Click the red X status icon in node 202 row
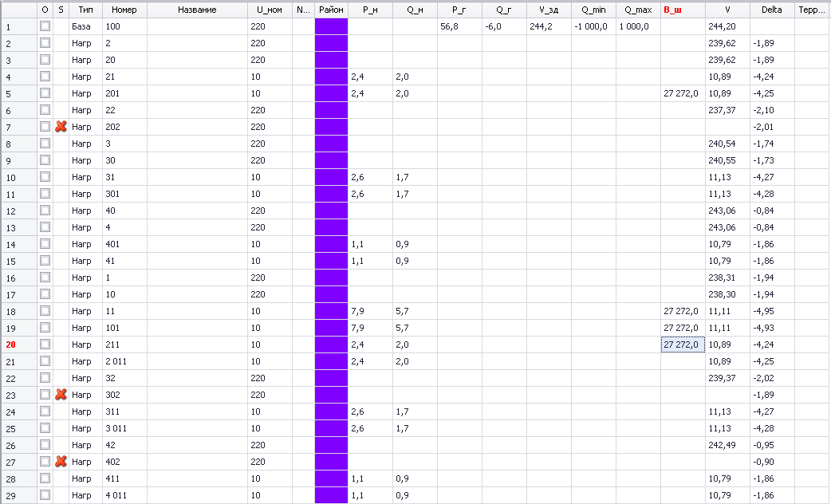 click(61, 127)
